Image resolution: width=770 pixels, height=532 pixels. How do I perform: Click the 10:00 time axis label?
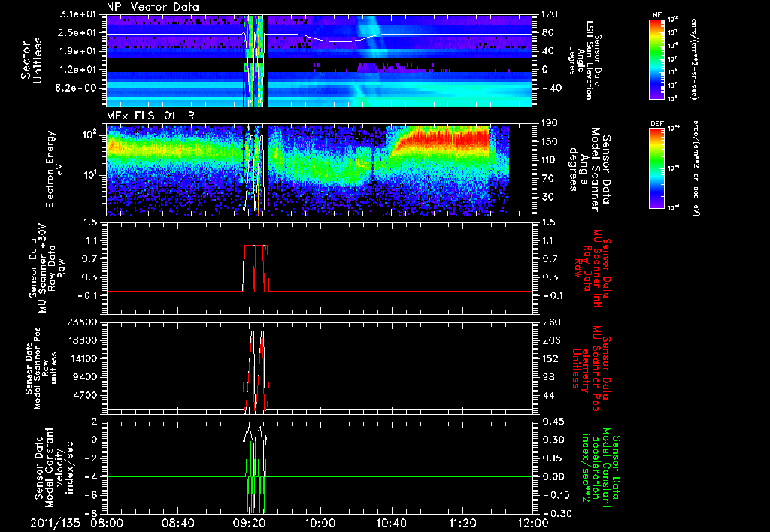point(320,523)
